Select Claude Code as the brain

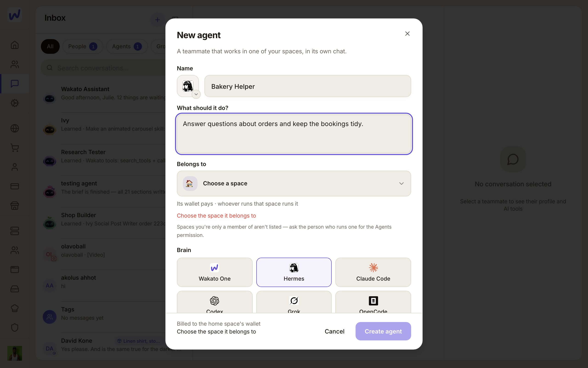pyautogui.click(x=373, y=272)
